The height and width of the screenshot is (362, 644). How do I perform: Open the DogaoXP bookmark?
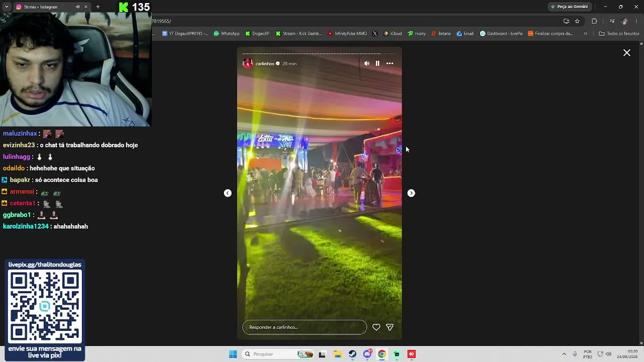click(x=257, y=34)
